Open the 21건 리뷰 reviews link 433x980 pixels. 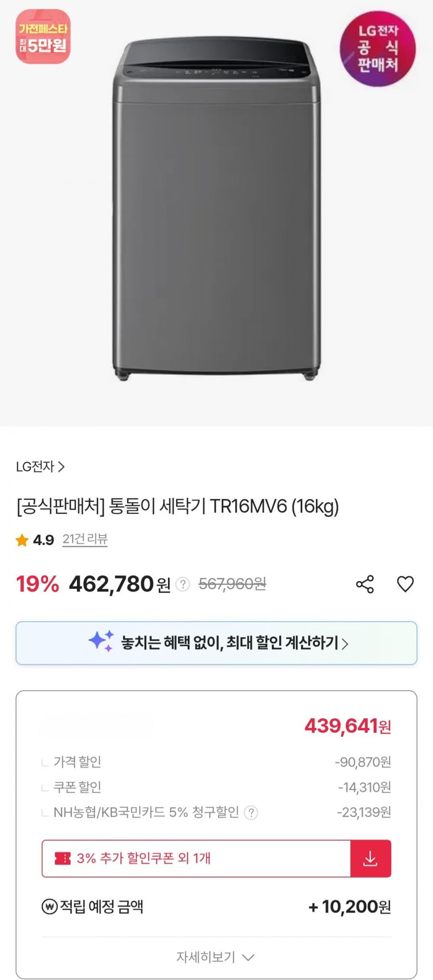(85, 539)
